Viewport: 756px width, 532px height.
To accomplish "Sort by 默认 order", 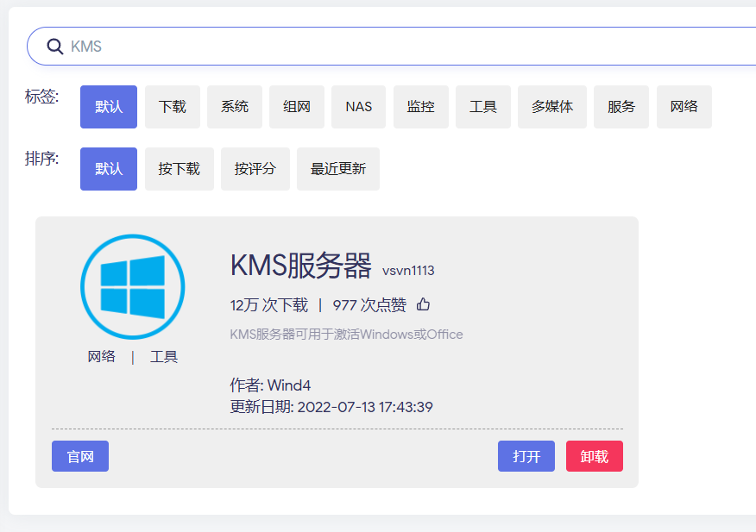I will coord(109,169).
